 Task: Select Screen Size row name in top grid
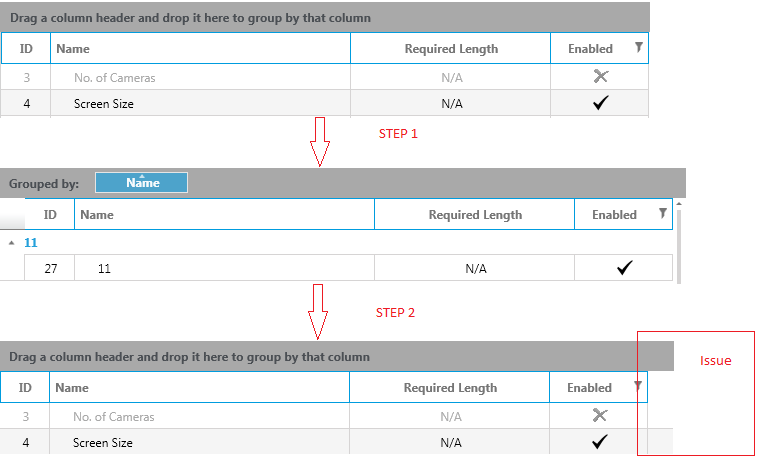[104, 103]
